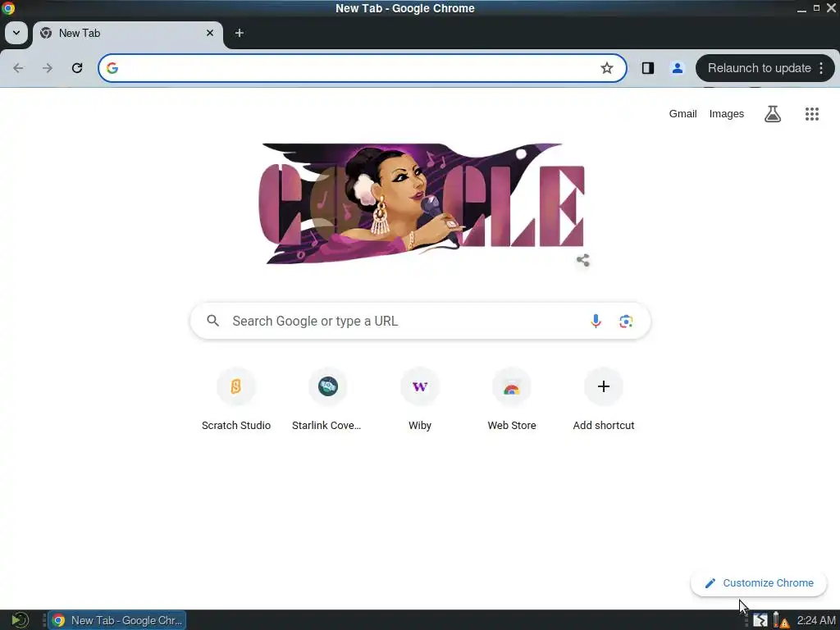
Task: Reload the current page
Action: (77, 68)
